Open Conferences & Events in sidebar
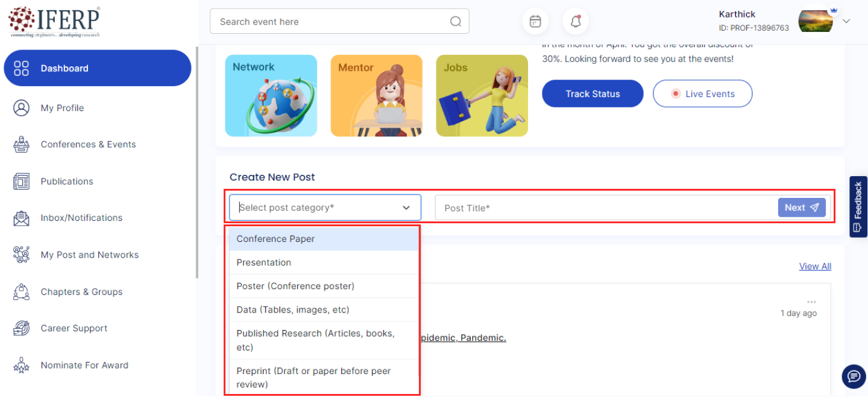Image resolution: width=868 pixels, height=397 pixels. (88, 144)
